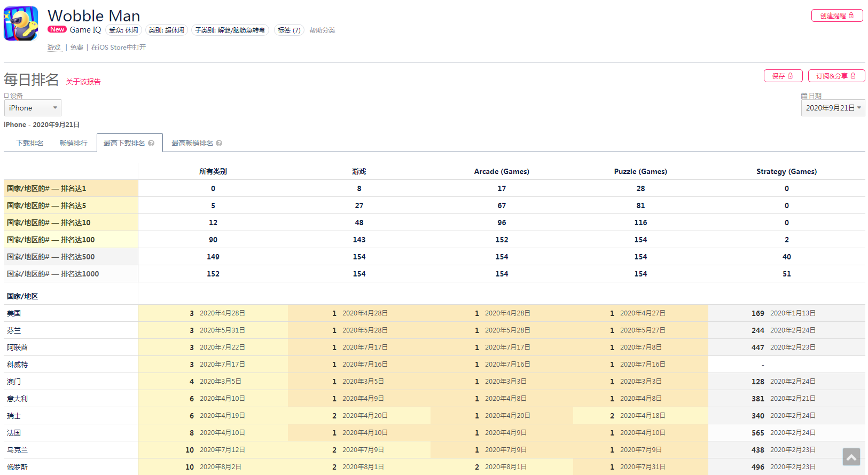Open the 在iOS Store中打开 link
The width and height of the screenshot is (868, 475).
(119, 47)
